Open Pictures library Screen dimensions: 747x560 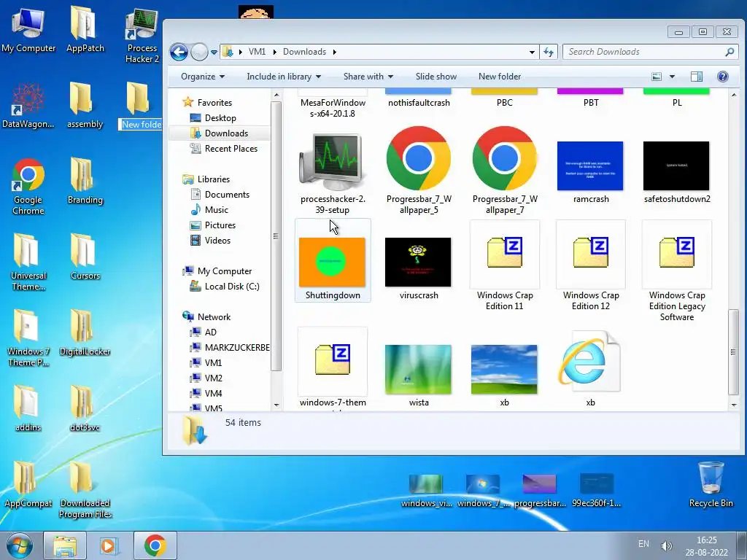[x=220, y=225]
